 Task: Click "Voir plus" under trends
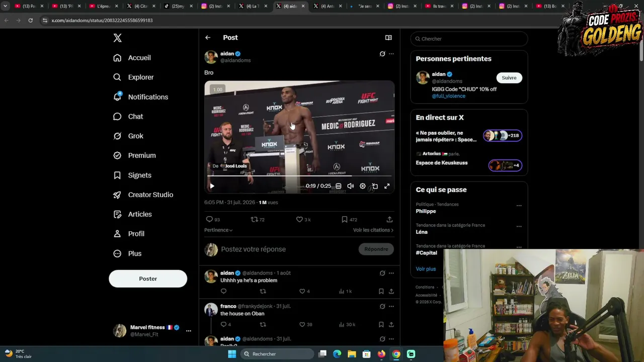pyautogui.click(x=426, y=269)
